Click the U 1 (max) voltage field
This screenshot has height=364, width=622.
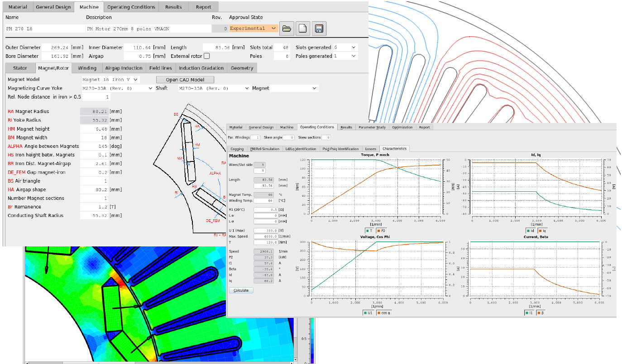266,231
